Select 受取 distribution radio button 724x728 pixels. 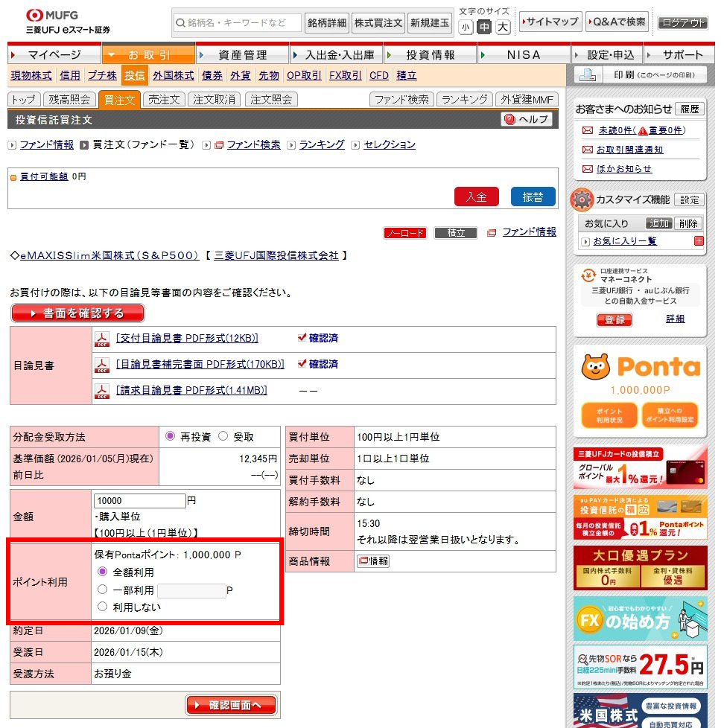point(223,437)
